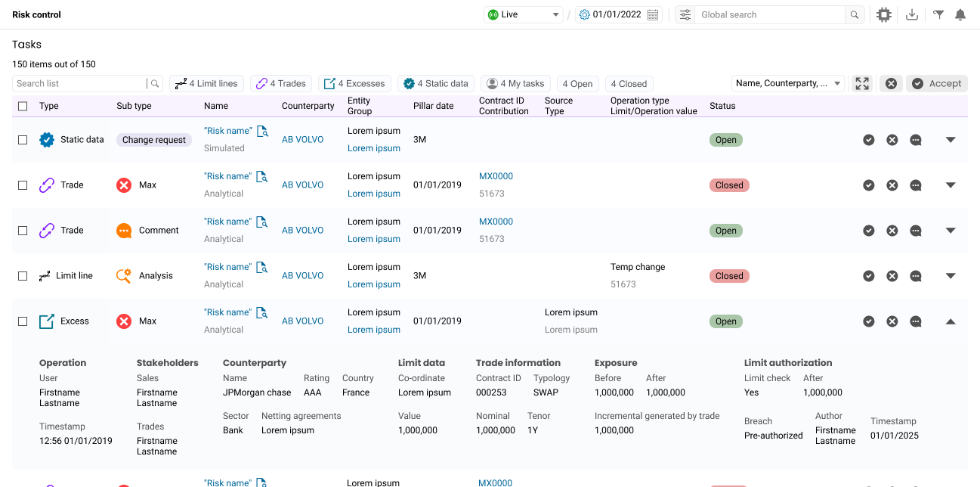The height and width of the screenshot is (487, 980).
Task: Open the Live mode dropdown
Action: click(524, 14)
